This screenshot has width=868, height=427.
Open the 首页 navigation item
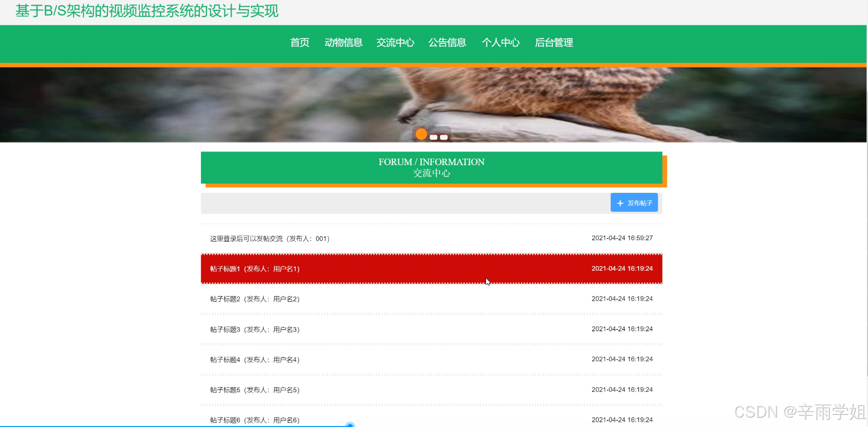click(x=299, y=43)
